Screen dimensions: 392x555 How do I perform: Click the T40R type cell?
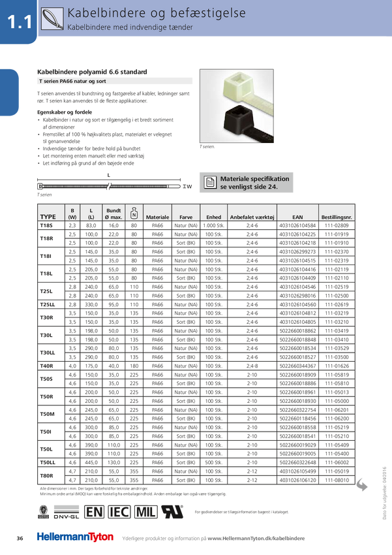pyautogui.click(x=52, y=366)
